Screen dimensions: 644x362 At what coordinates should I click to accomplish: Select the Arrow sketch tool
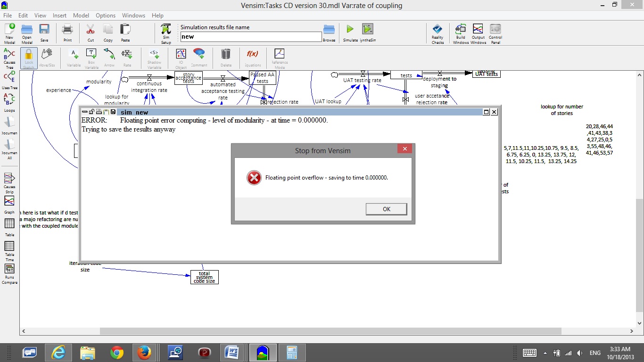point(109,58)
